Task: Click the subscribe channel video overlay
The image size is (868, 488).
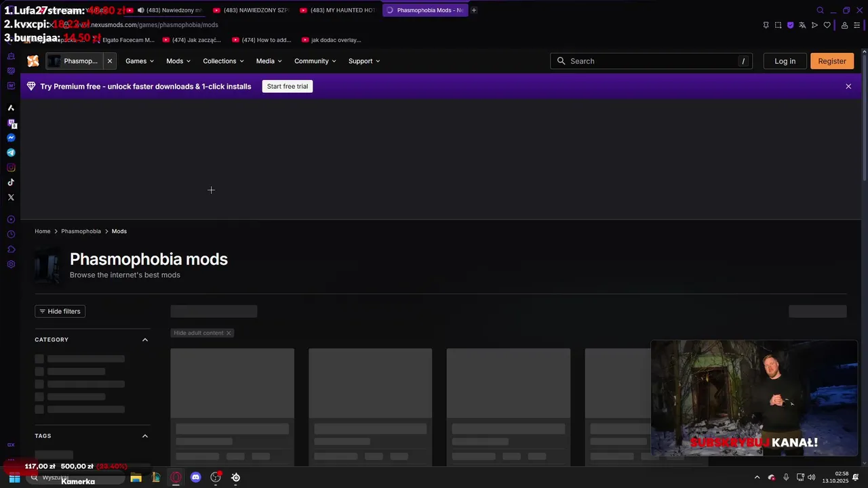Action: (754, 398)
